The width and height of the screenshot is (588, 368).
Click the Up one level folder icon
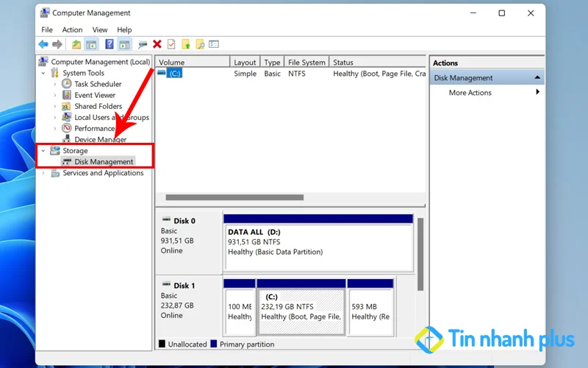point(76,45)
